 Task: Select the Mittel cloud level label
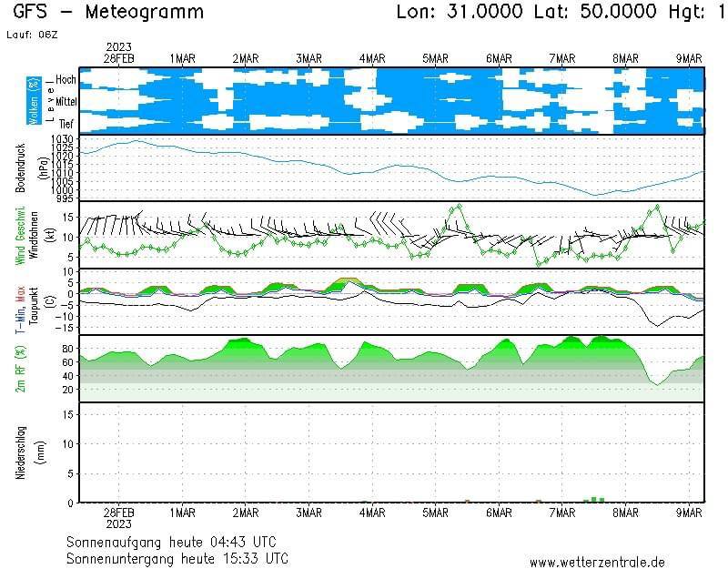coord(66,101)
